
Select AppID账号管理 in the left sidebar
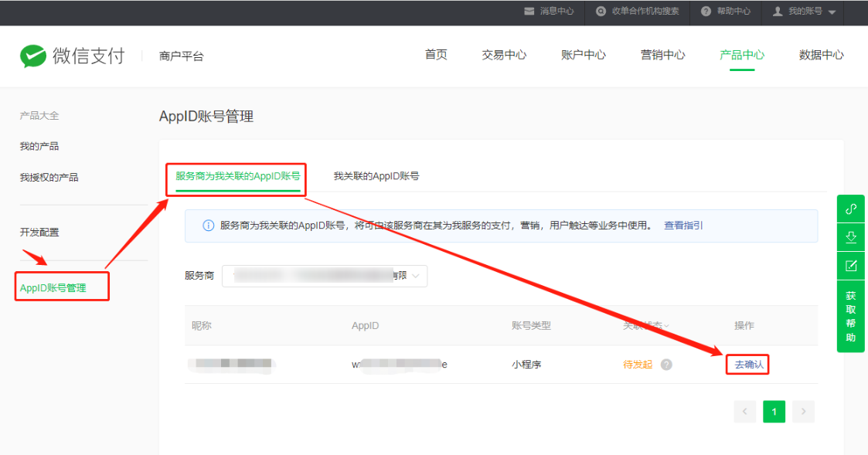tap(53, 288)
